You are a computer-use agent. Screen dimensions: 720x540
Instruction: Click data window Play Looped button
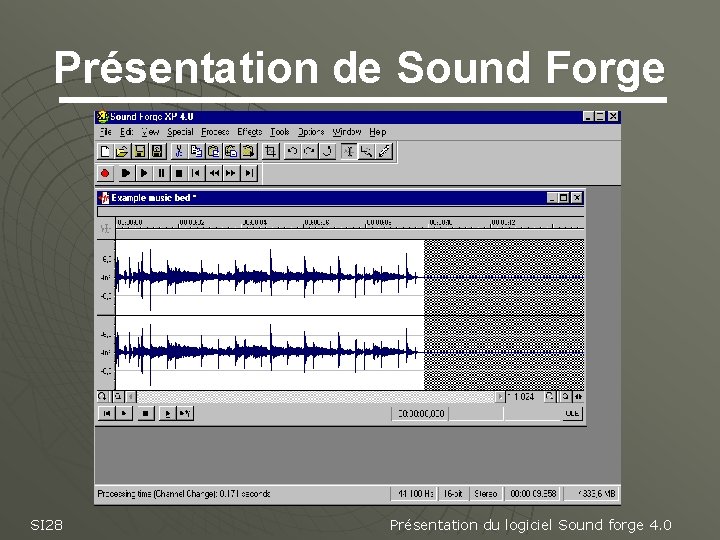pos(168,413)
